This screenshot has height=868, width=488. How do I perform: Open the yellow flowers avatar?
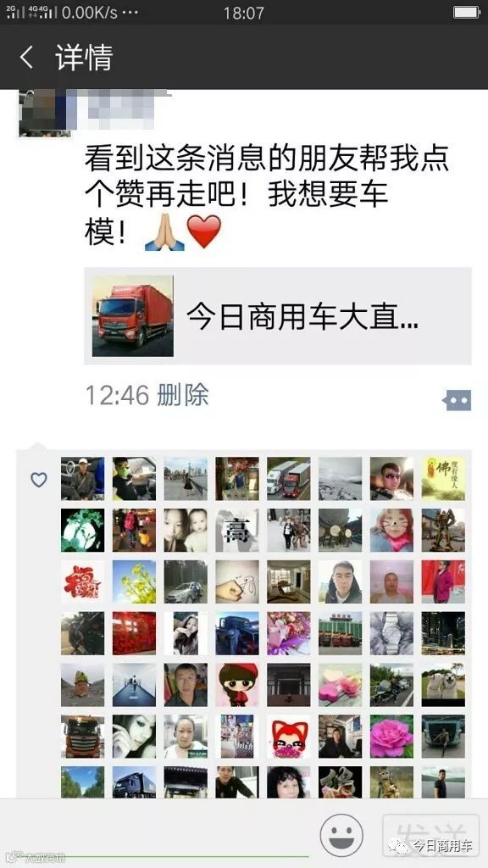click(134, 581)
